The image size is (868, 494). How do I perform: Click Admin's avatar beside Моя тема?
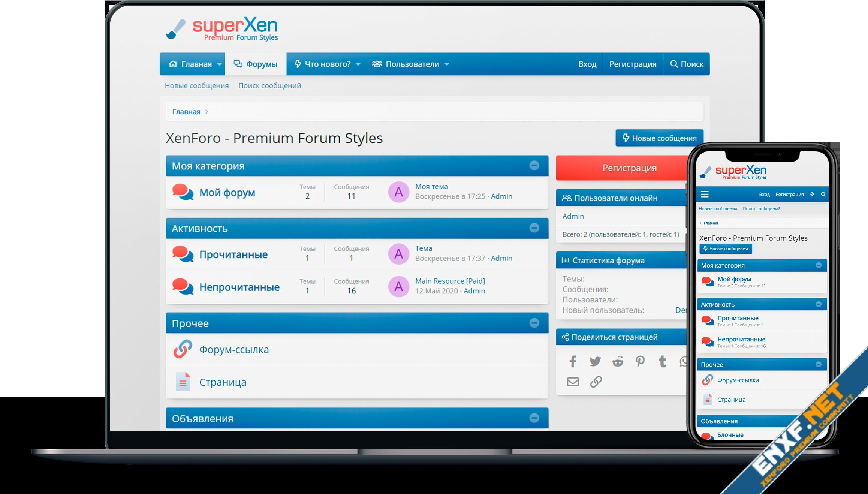coord(398,192)
